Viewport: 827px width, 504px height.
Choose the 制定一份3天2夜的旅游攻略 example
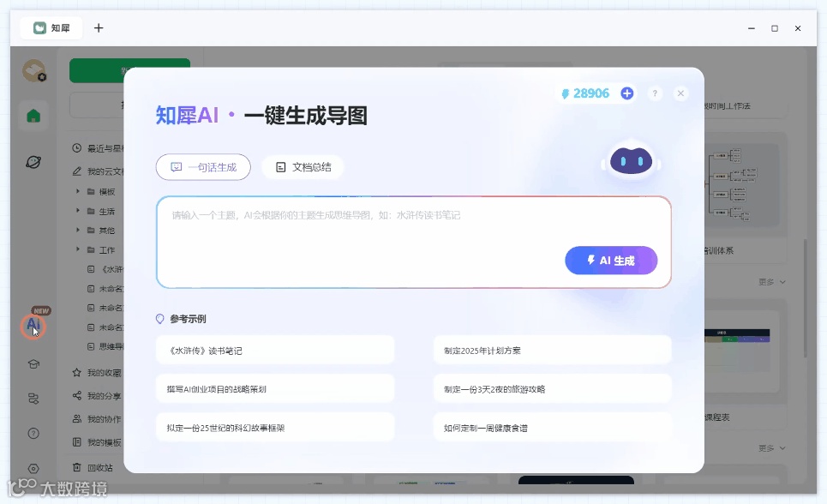coord(552,389)
